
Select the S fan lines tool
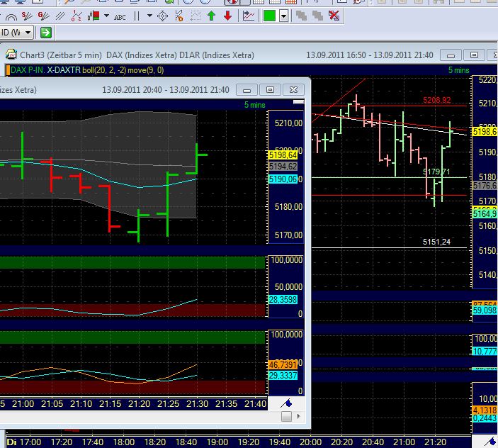click(x=27, y=16)
